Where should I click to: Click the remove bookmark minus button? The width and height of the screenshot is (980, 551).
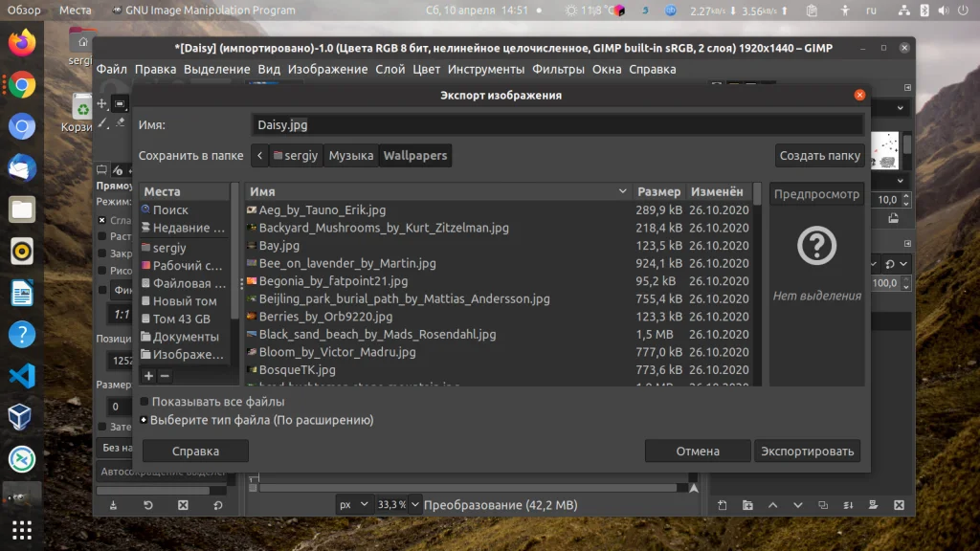pos(165,376)
